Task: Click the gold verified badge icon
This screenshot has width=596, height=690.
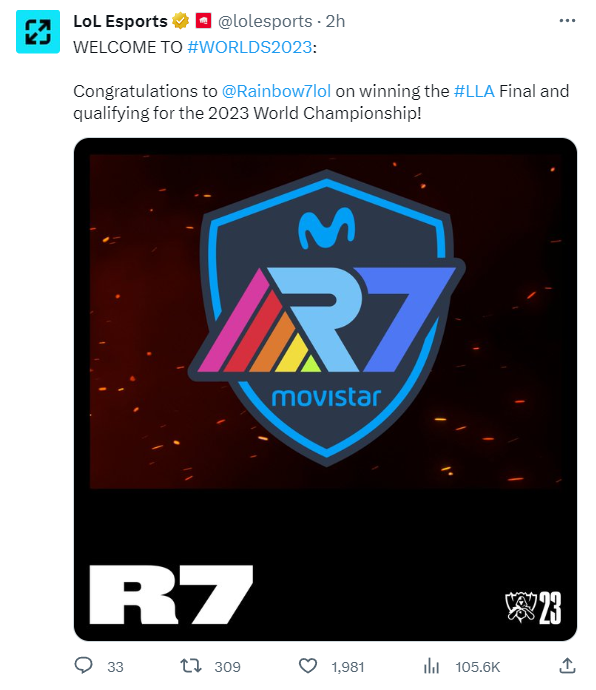Action: point(180,21)
